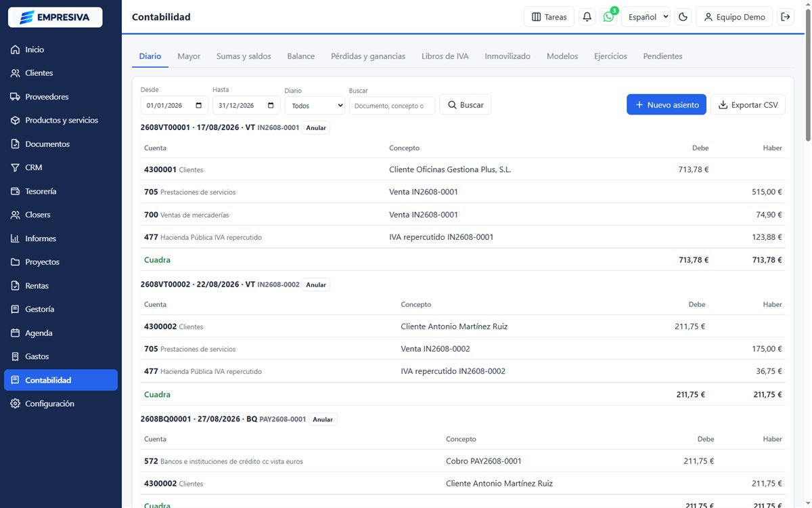Switch to the Libros de IVA tab

pyautogui.click(x=445, y=56)
